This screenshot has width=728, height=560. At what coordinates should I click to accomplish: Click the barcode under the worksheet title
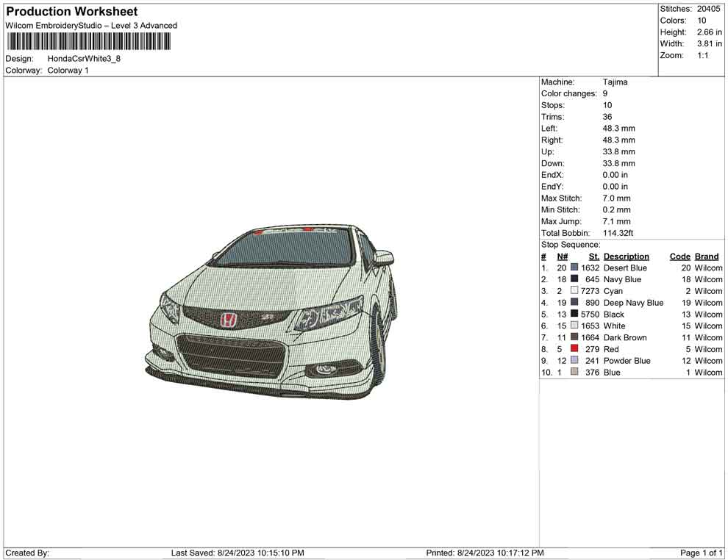coord(88,42)
